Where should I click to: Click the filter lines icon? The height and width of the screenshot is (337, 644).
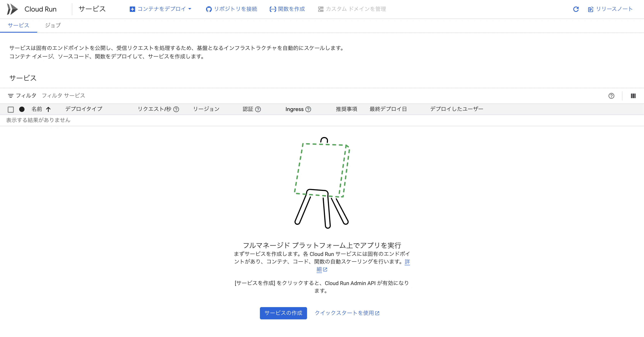[x=11, y=96]
